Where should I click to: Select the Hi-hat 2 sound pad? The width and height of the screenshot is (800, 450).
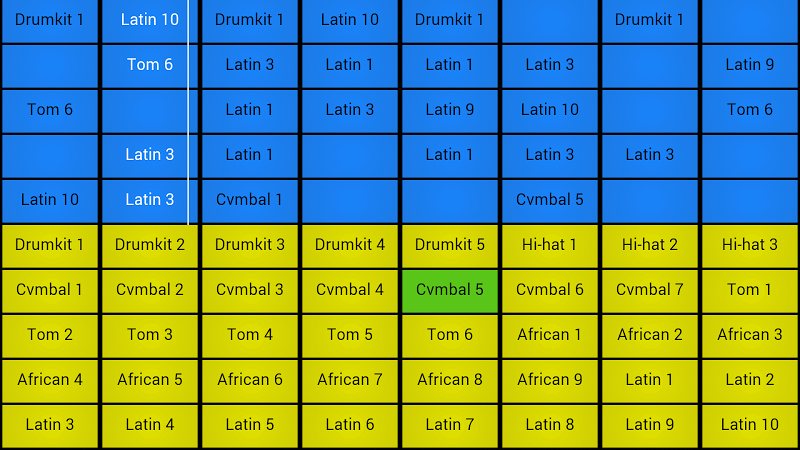point(649,245)
